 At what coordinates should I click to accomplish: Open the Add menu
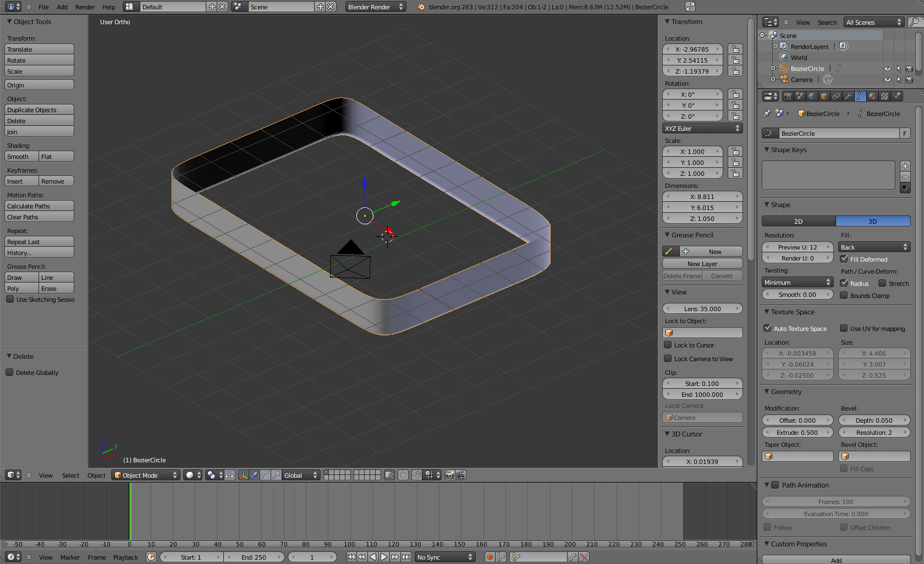pos(62,7)
